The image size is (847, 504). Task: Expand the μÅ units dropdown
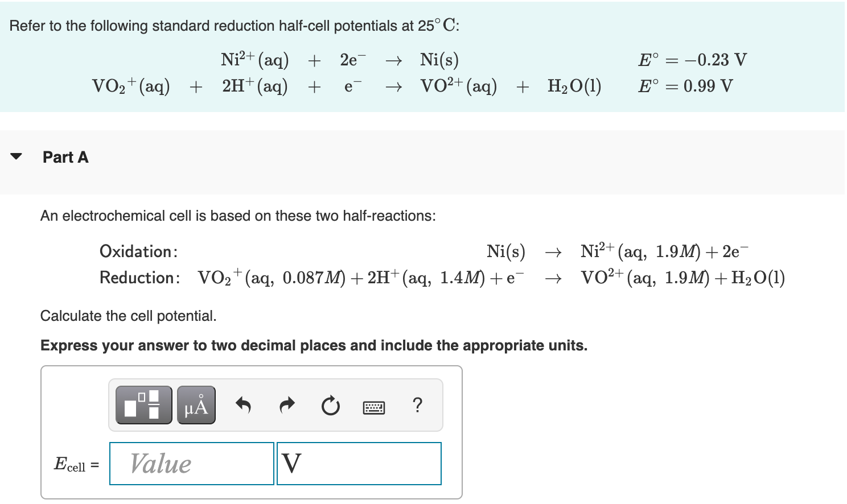pos(196,405)
